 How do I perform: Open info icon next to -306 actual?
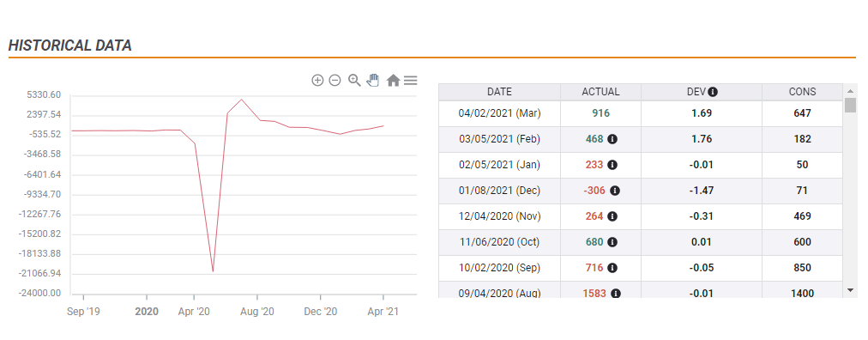[x=615, y=191]
